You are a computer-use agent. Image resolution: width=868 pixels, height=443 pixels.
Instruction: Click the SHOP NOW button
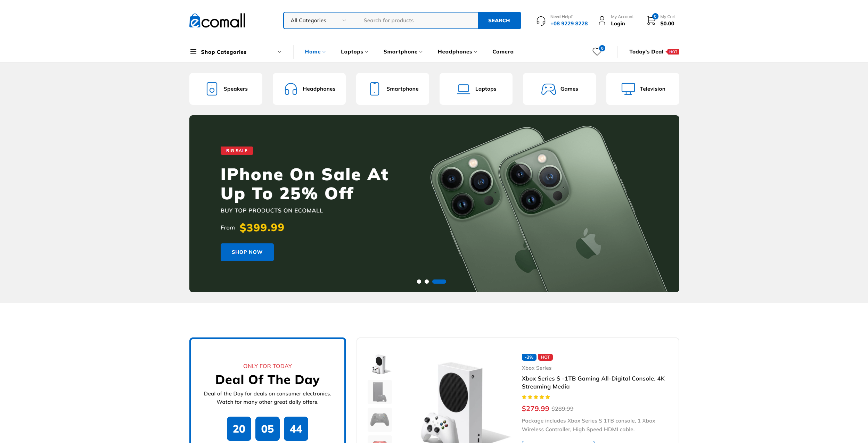pos(247,252)
